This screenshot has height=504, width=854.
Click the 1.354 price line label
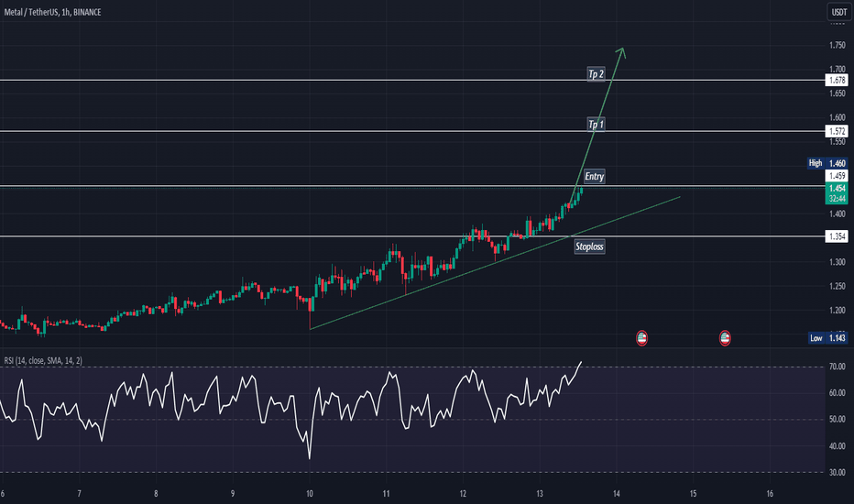[x=838, y=236]
